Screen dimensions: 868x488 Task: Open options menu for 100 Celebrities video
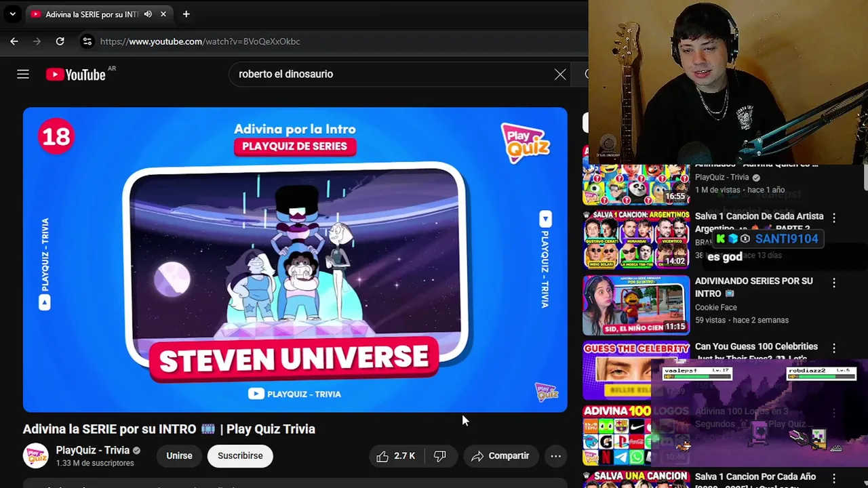click(x=834, y=348)
